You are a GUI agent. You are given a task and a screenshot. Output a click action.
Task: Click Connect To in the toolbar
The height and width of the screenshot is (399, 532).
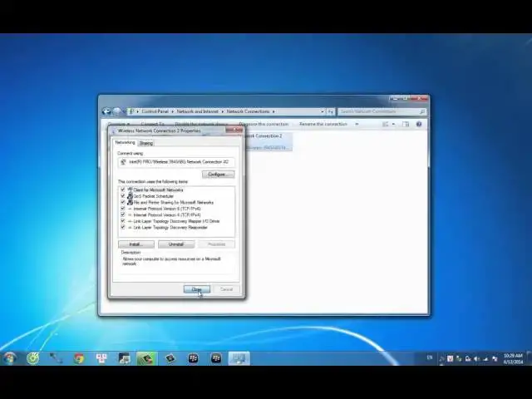click(x=153, y=124)
